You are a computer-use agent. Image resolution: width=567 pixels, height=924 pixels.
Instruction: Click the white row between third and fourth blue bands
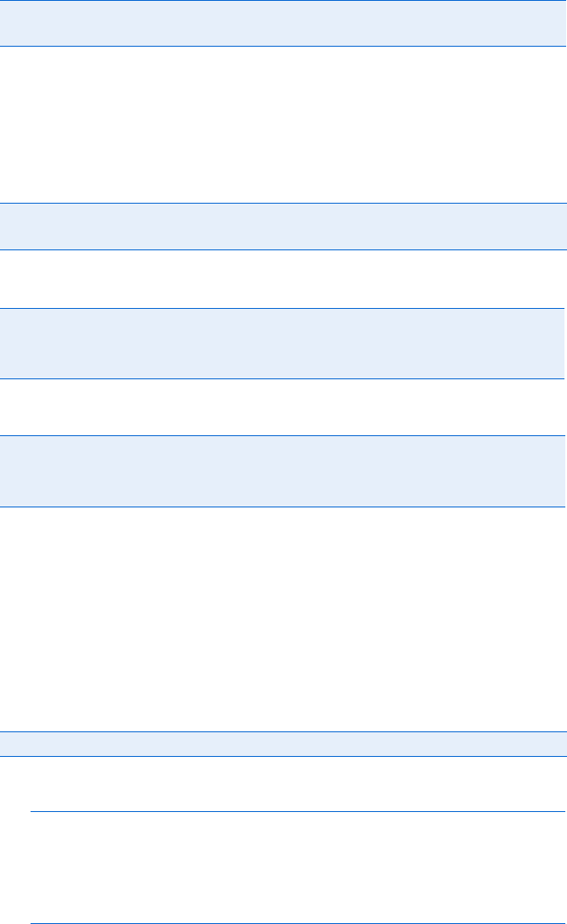[x=283, y=406]
